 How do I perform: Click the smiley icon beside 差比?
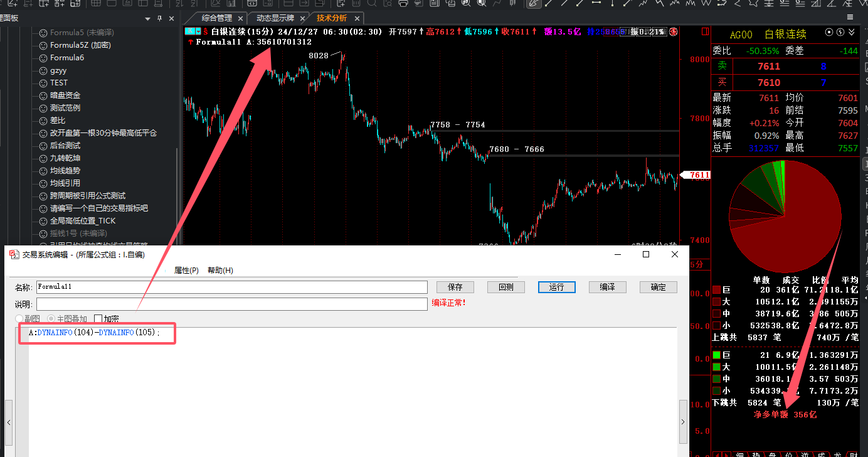pos(43,121)
